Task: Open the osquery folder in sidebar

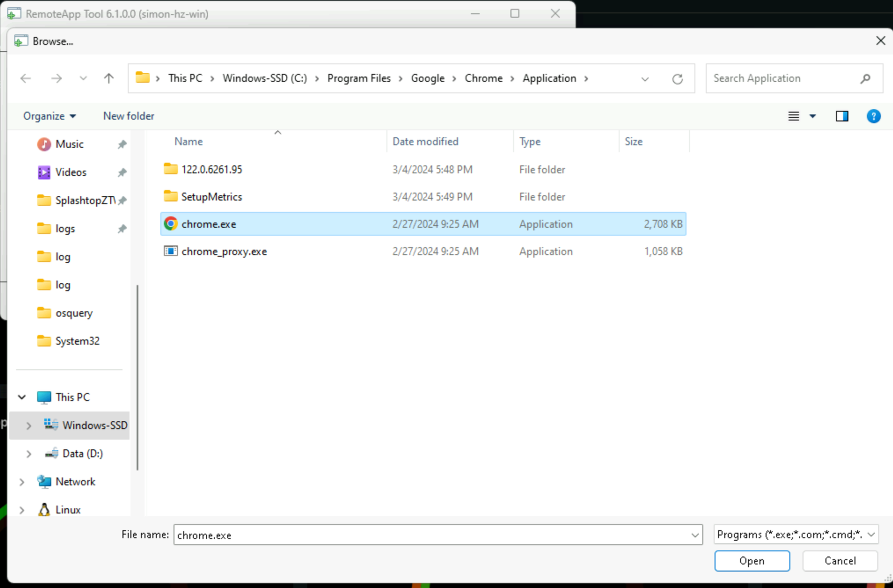Action: (x=74, y=313)
